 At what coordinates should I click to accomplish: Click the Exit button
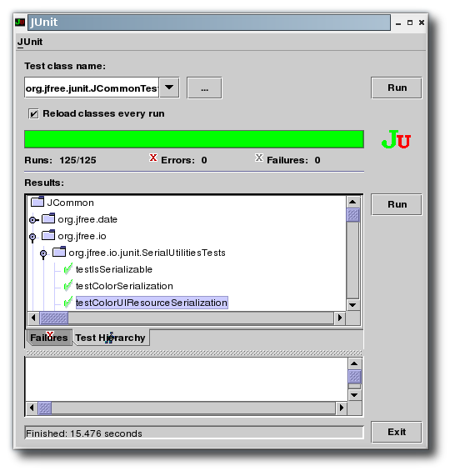pyautogui.click(x=397, y=432)
